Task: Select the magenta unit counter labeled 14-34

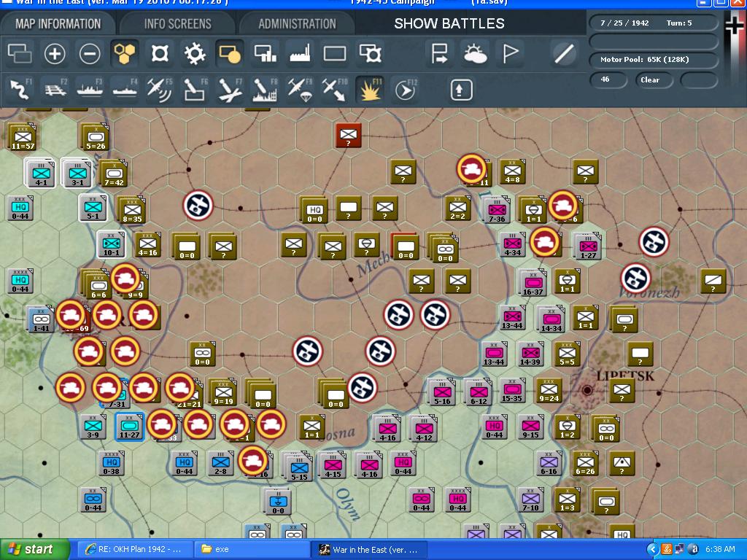Action: point(551,319)
